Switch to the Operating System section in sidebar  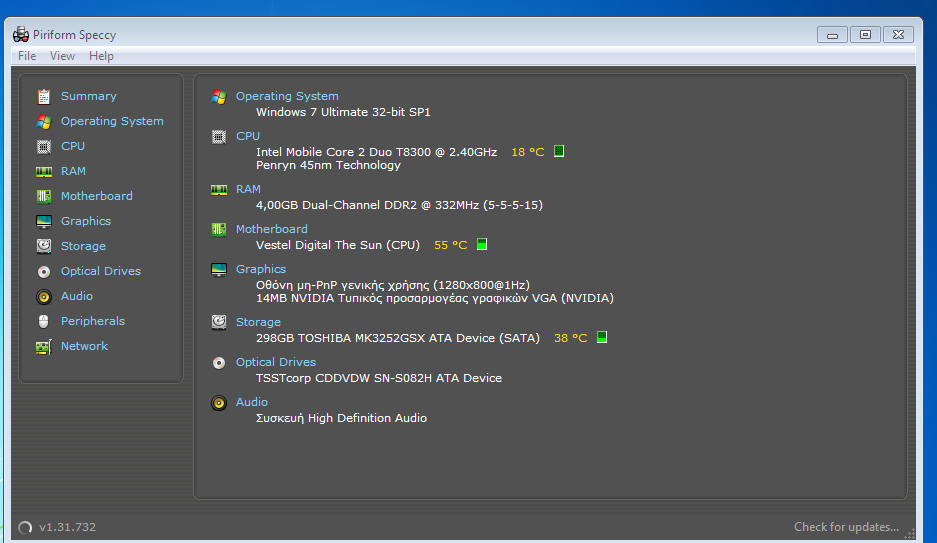[x=112, y=121]
